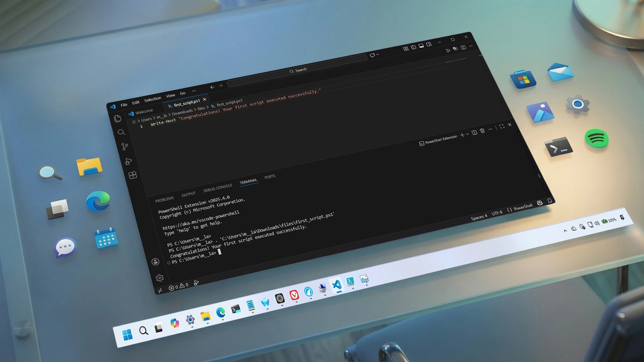Expand the new terminal launch profile chevron
644x362 pixels.
[x=467, y=134]
